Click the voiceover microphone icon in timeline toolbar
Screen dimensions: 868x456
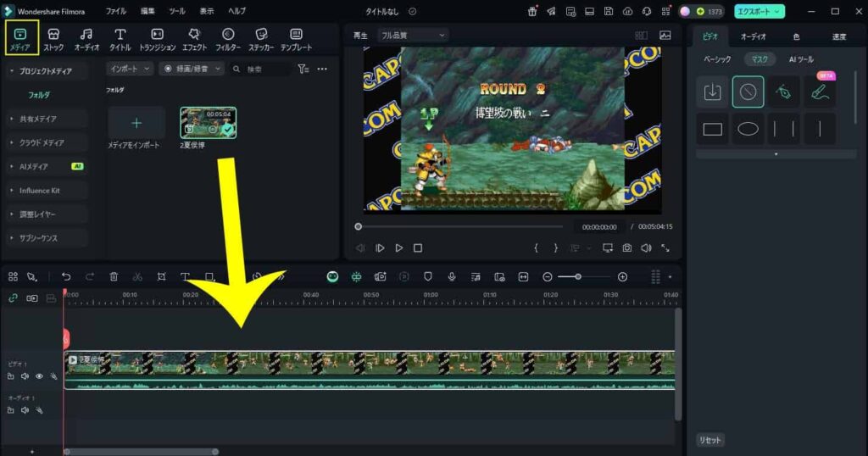tap(452, 276)
